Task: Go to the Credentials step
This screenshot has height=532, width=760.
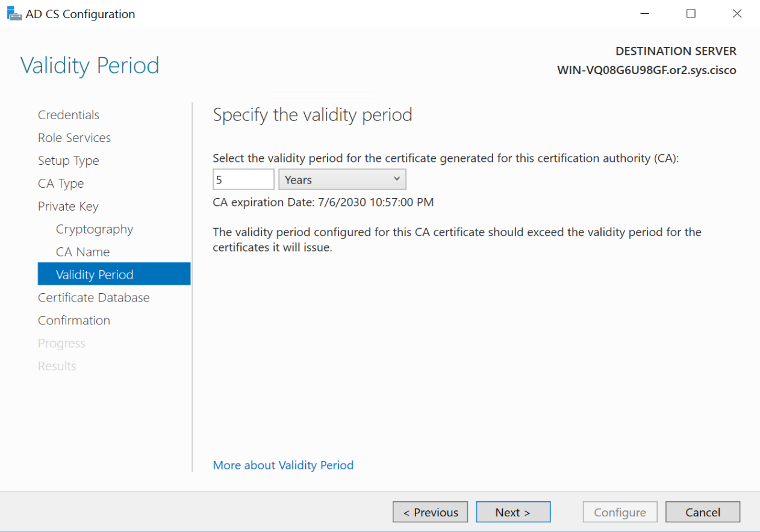Action: [69, 115]
